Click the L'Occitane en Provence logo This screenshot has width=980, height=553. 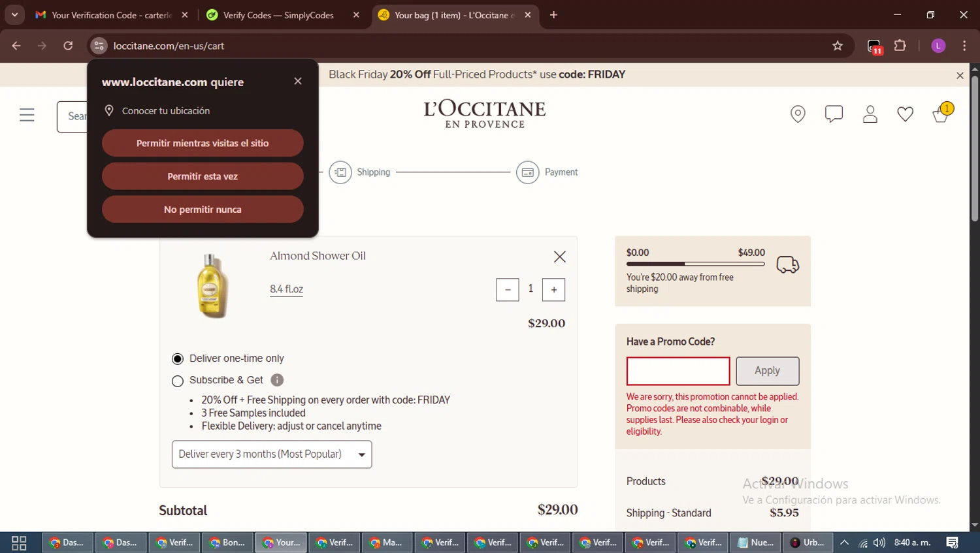[x=485, y=114]
